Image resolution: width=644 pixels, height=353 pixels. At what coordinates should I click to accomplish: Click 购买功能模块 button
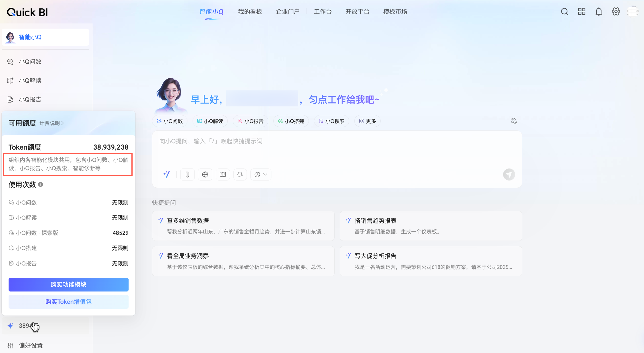(x=69, y=285)
